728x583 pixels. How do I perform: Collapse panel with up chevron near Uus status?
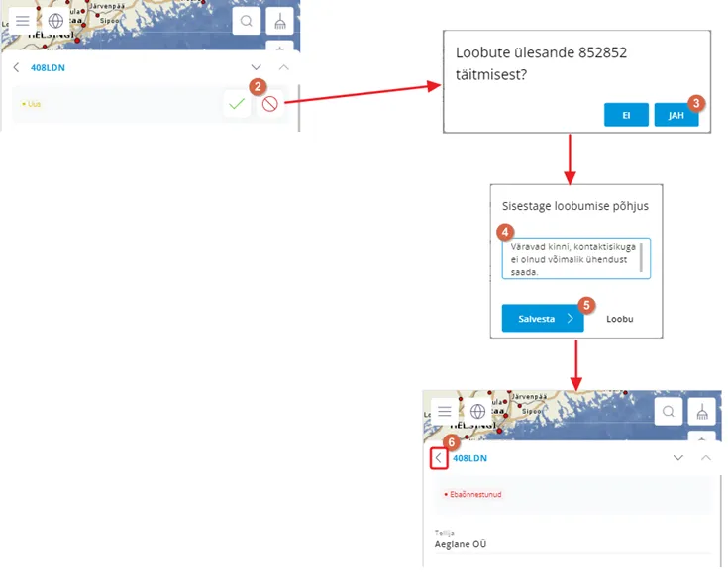[x=284, y=67]
